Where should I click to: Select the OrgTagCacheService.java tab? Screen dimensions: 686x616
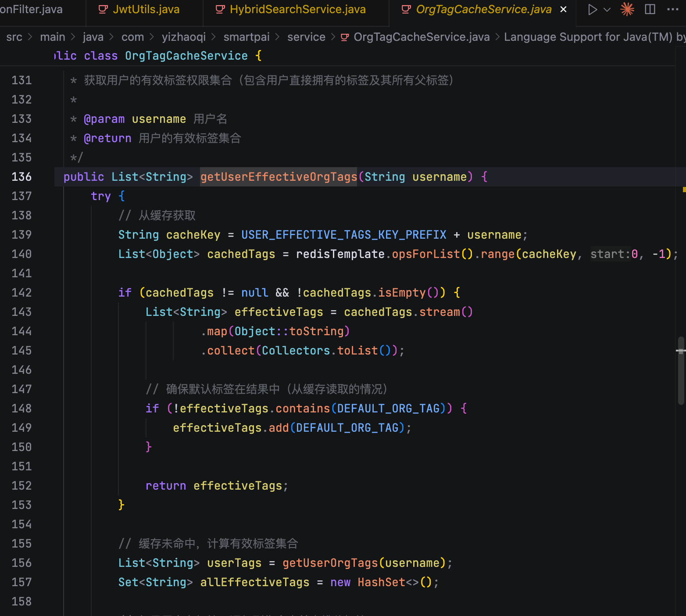coord(483,9)
